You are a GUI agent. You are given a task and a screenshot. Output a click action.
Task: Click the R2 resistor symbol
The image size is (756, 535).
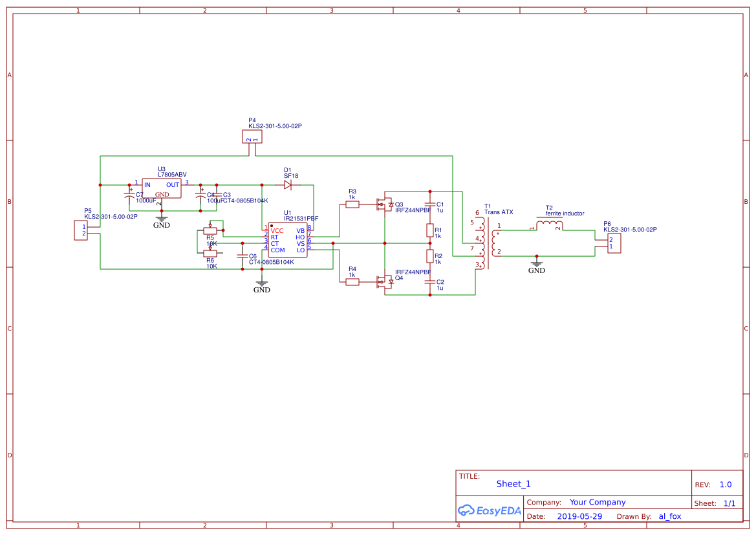[x=429, y=256]
